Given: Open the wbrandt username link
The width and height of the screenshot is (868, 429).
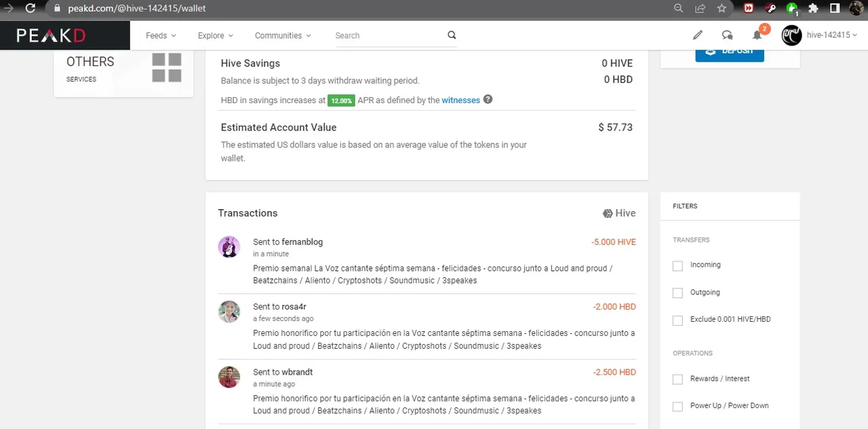Looking at the screenshot, I should 297,372.
